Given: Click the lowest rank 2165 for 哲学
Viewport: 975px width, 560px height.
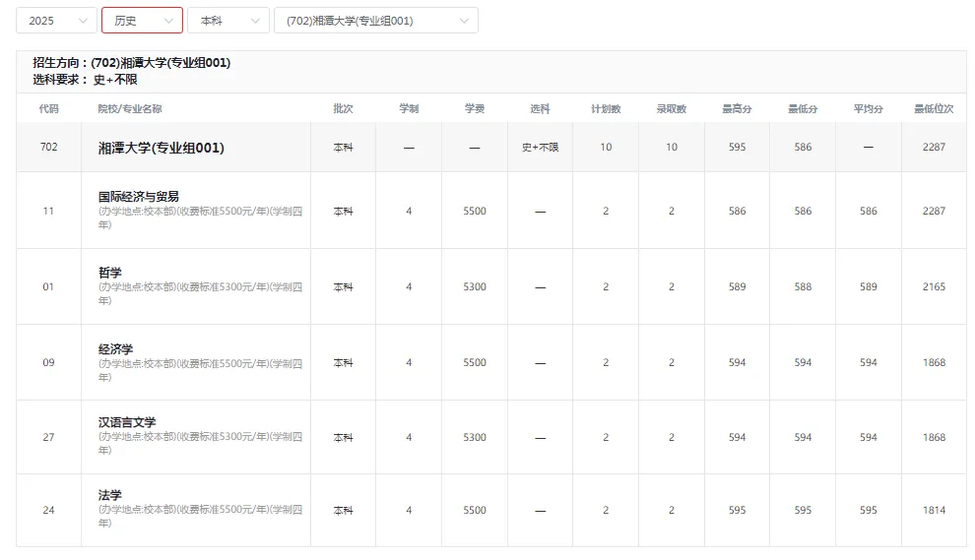Looking at the screenshot, I should pyautogui.click(x=934, y=287).
